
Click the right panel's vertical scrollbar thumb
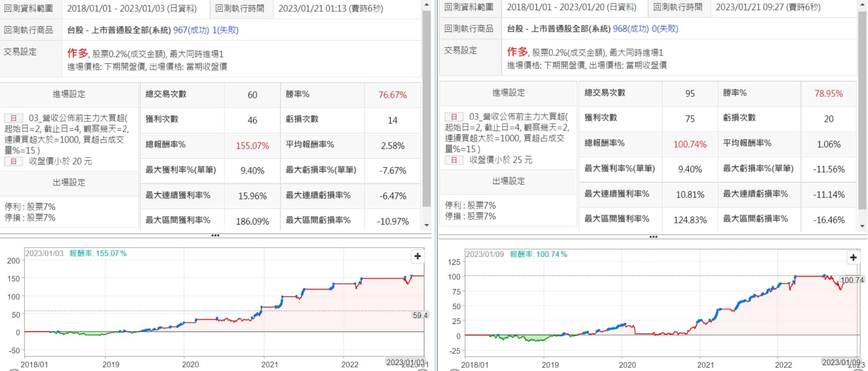[862, 110]
